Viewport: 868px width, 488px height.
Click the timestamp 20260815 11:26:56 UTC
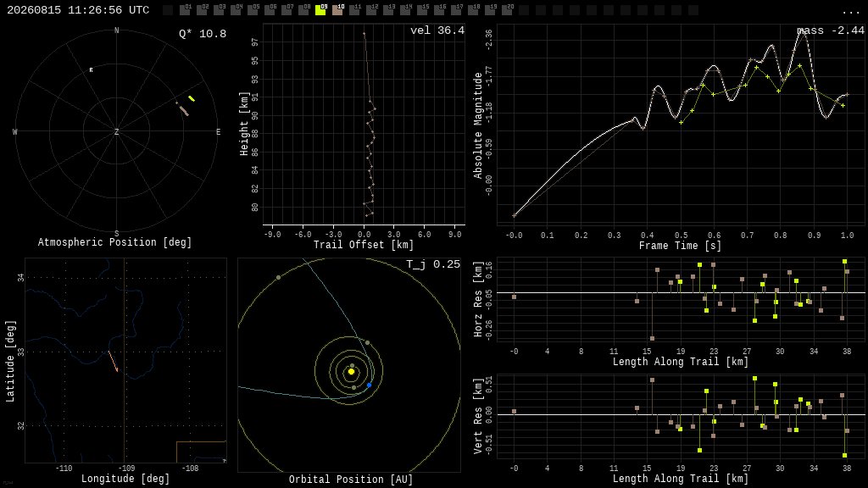coord(78,10)
